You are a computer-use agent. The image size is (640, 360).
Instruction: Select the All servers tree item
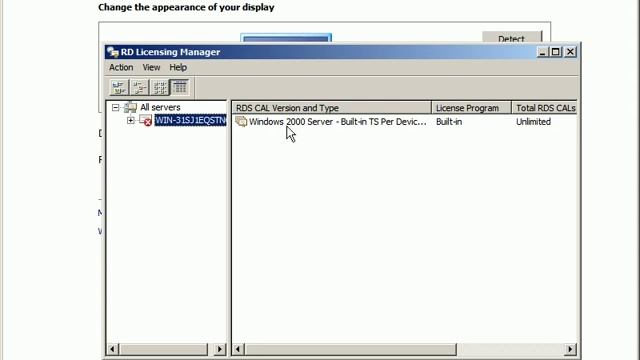click(x=160, y=107)
